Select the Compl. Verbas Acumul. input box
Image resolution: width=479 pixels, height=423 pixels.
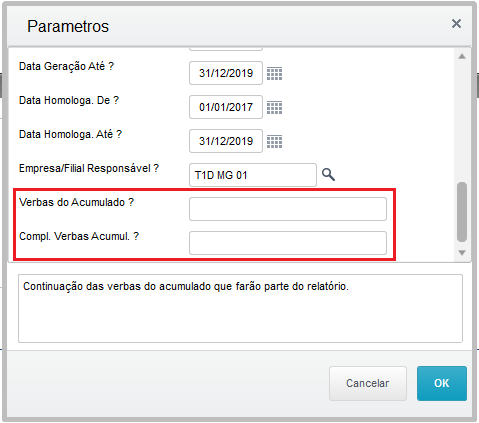tap(288, 243)
